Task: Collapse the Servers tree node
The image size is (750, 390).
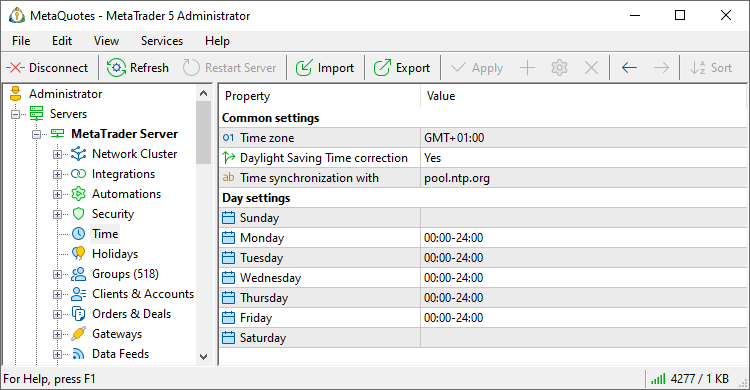Action: click(x=16, y=114)
